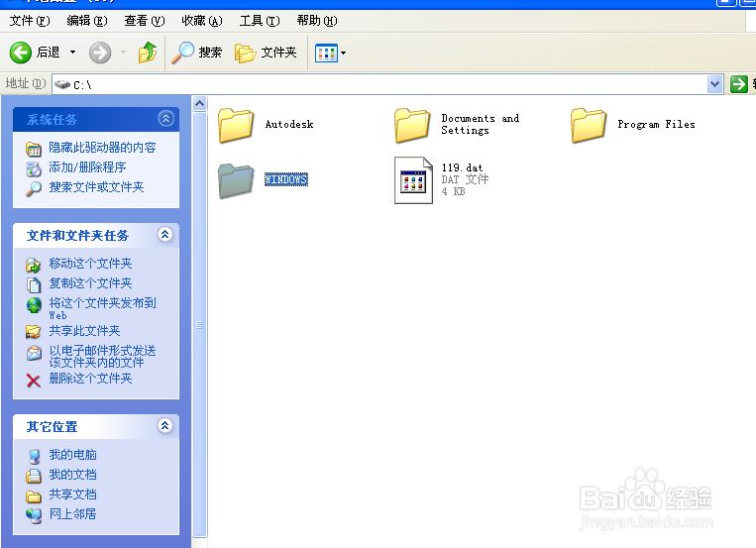Click the 共享此文件夹 link
This screenshot has height=548, width=756.
click(84, 331)
